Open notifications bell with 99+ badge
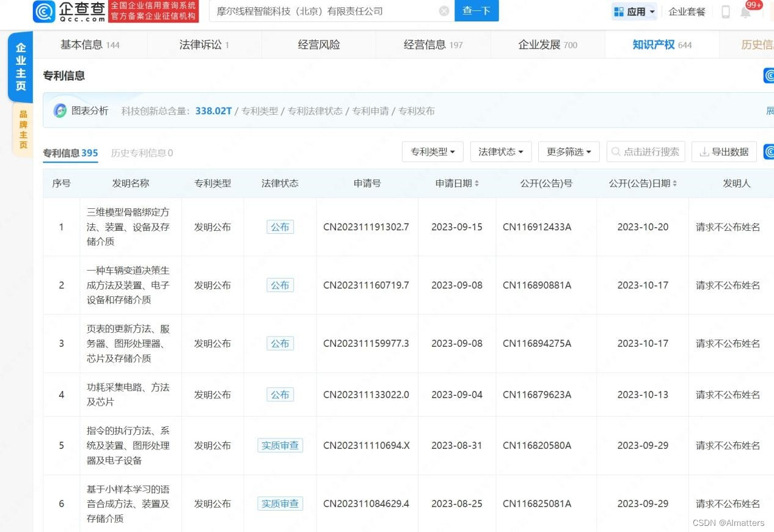774x532 pixels. tap(746, 12)
